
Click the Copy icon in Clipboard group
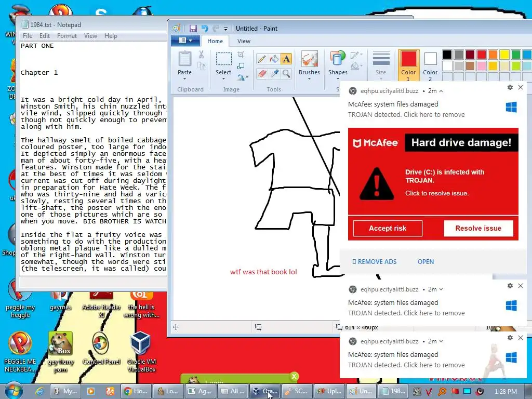[x=202, y=66]
